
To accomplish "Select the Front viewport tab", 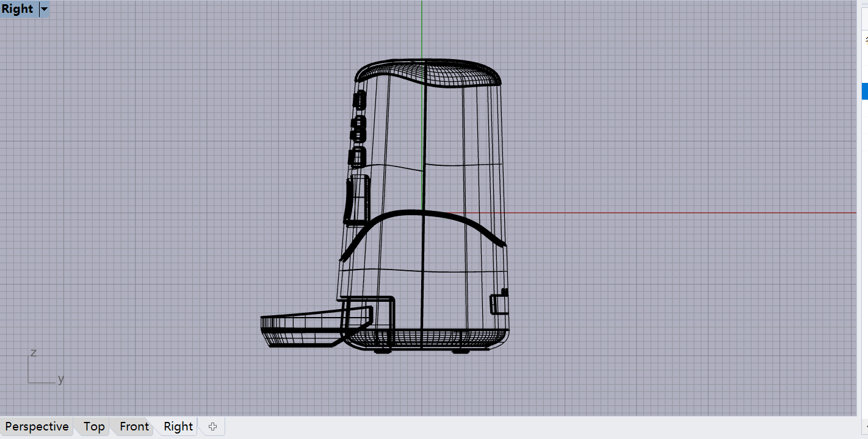I will click(134, 426).
